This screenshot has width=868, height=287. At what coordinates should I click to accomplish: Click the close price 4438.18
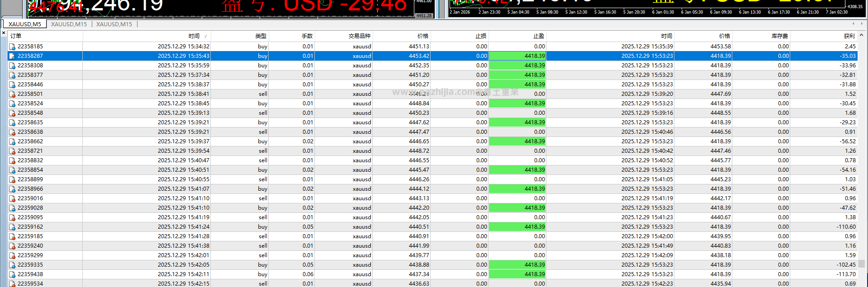721,255
